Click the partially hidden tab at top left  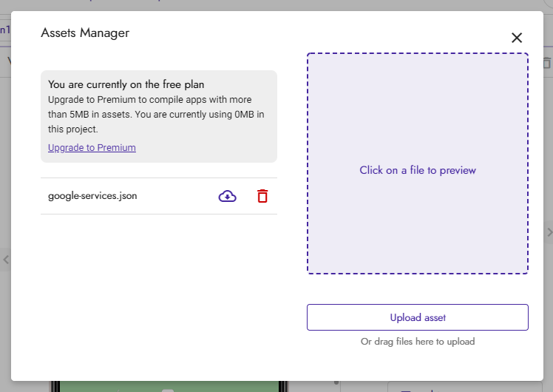click(4, 30)
